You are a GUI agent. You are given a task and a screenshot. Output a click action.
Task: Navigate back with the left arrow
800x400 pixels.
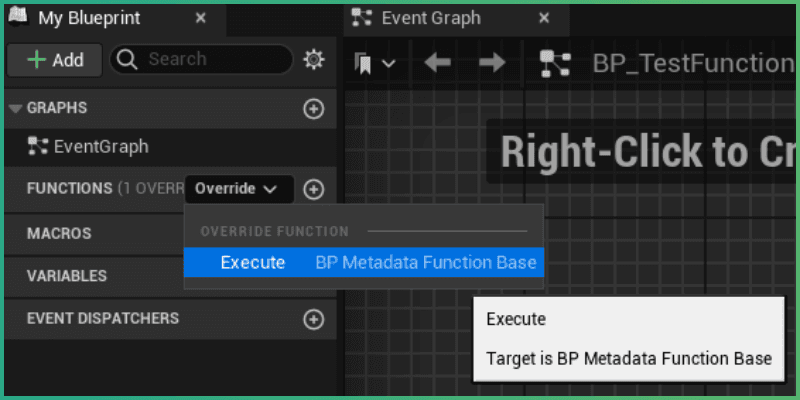pyautogui.click(x=437, y=63)
